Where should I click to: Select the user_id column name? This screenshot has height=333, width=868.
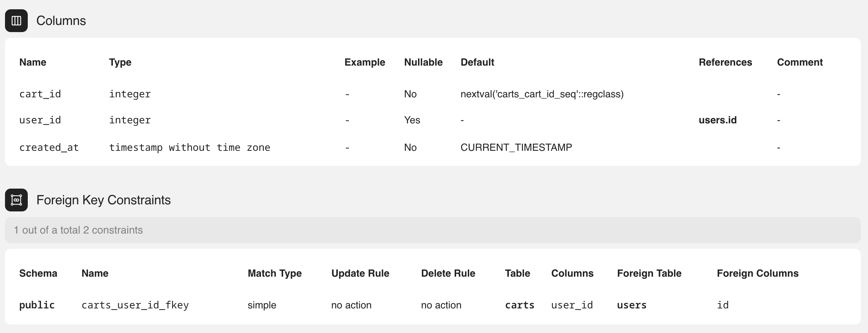pyautogui.click(x=40, y=120)
